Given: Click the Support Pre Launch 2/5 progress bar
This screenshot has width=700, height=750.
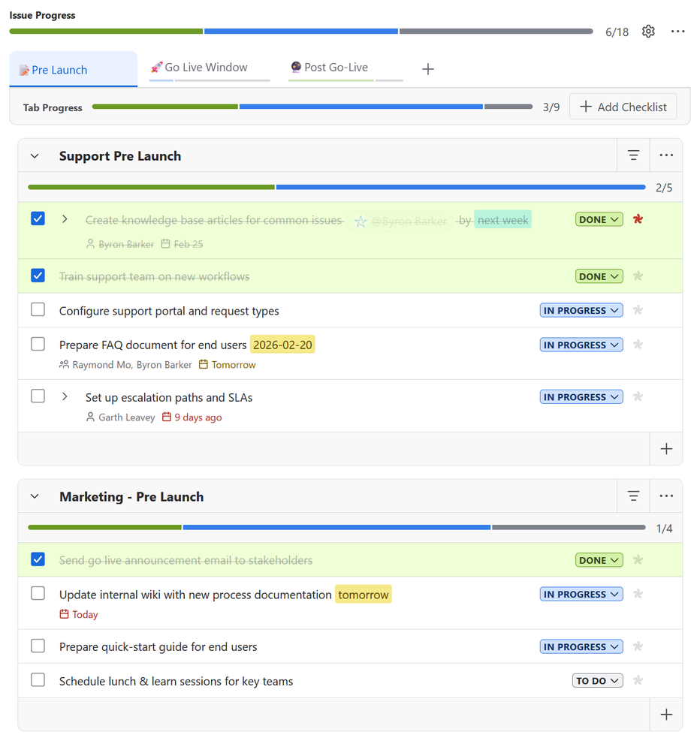Looking at the screenshot, I should 336,187.
